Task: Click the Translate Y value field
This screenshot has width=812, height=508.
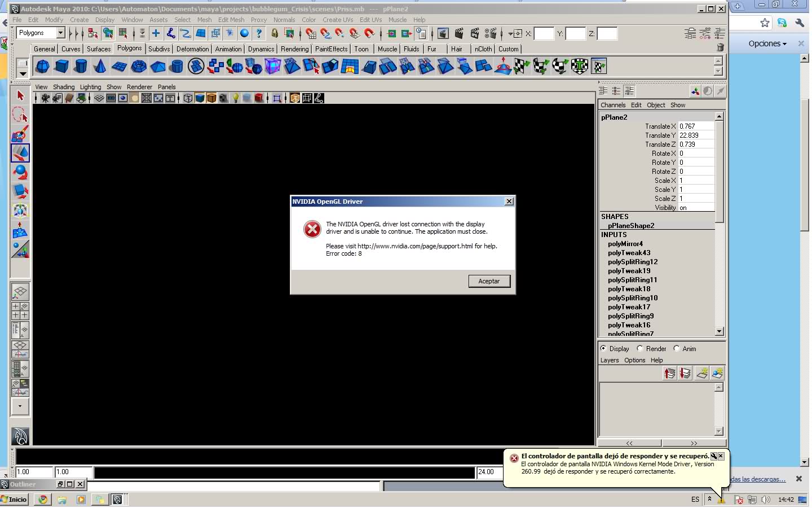Action: tap(696, 135)
